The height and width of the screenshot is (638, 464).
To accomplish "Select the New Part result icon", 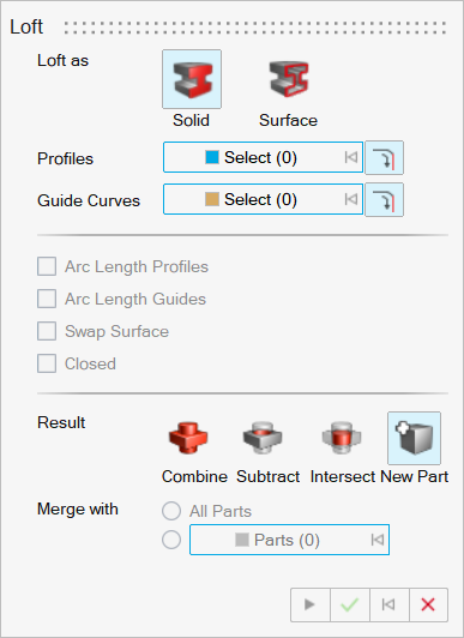I will 414,438.
